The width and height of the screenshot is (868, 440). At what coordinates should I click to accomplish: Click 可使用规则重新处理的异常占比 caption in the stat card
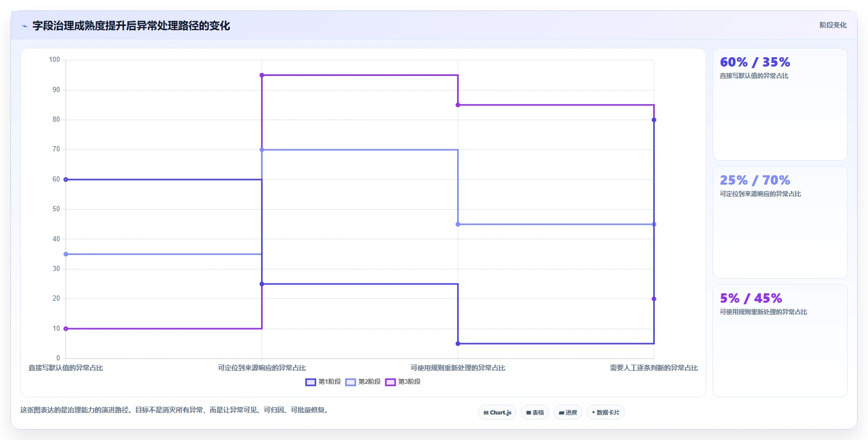(763, 312)
